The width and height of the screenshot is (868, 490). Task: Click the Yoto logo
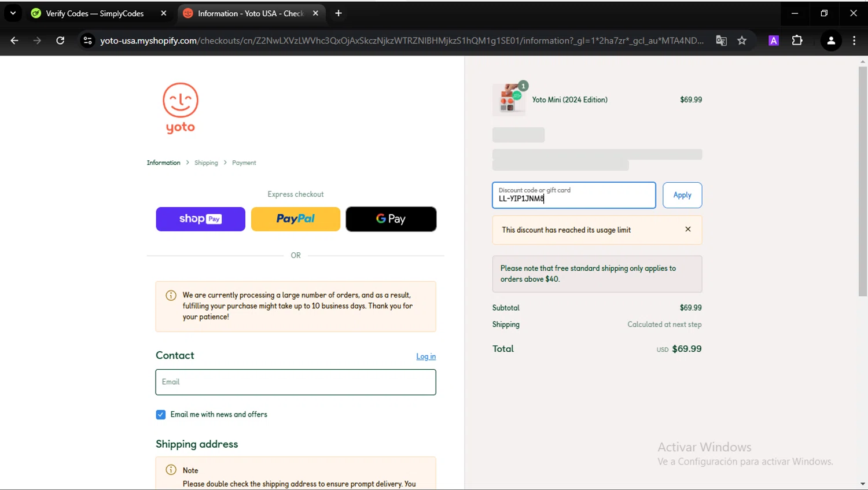[x=181, y=109]
